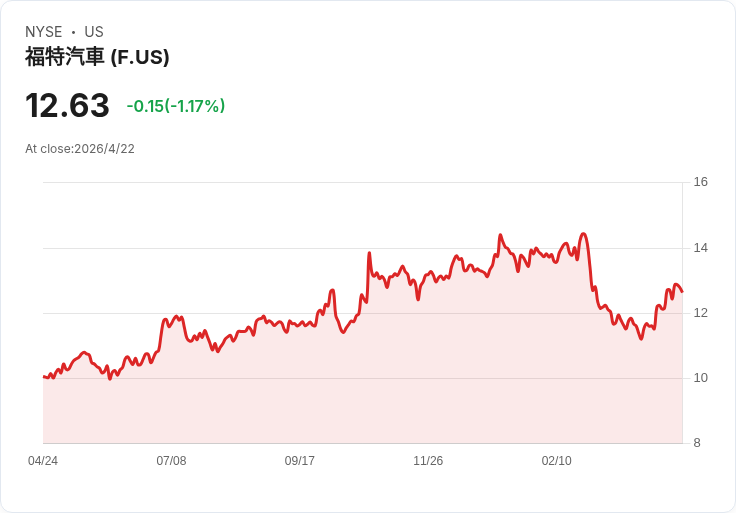Click the 10 y-axis price label
Image resolution: width=736 pixels, height=513 pixels.
click(700, 377)
